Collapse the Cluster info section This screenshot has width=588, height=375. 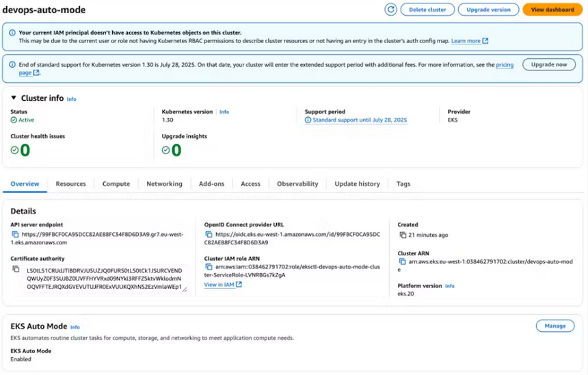point(14,98)
